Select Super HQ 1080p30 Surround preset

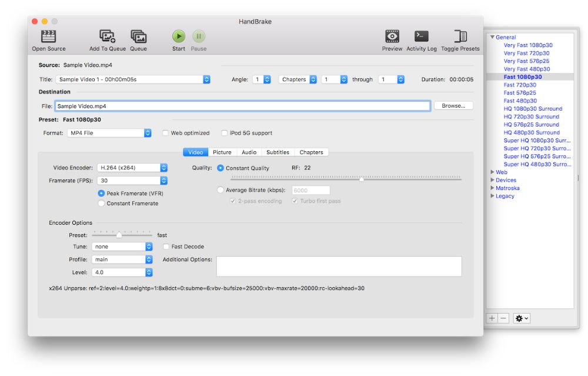pyautogui.click(x=537, y=141)
